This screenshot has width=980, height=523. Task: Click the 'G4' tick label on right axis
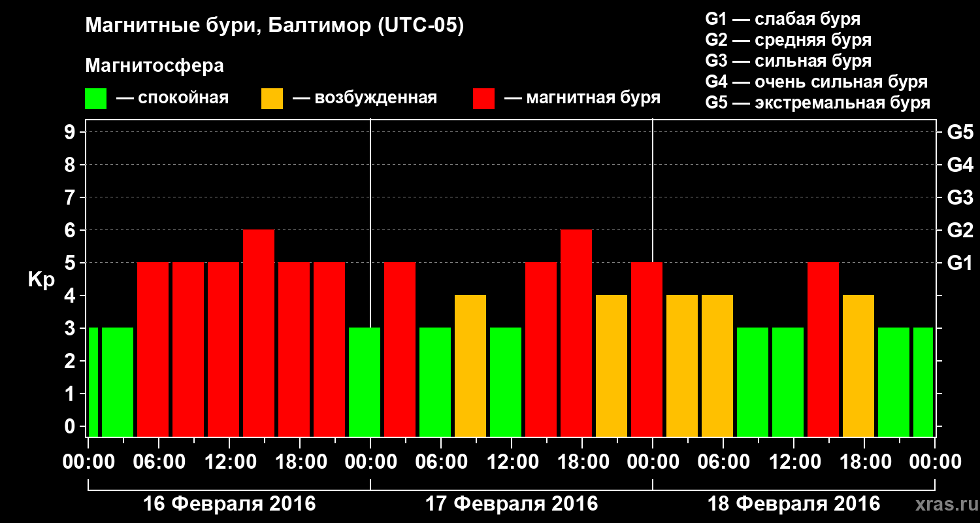960,165
